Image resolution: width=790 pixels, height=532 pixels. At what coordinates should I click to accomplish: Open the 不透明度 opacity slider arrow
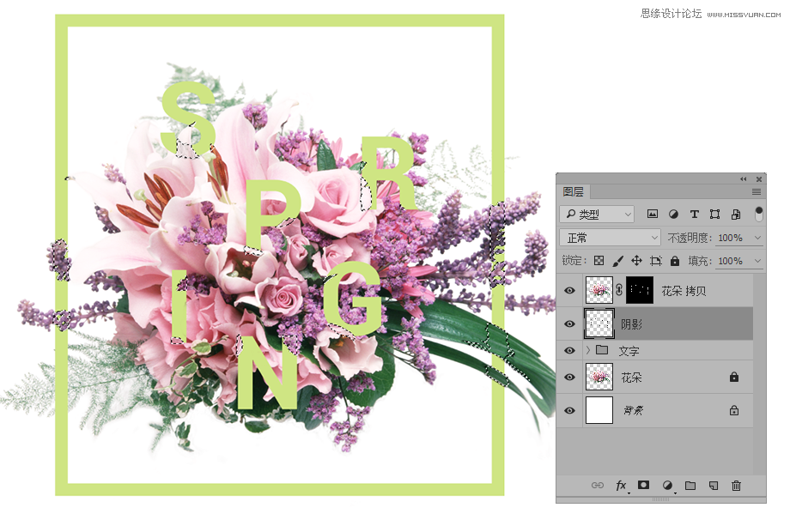click(x=757, y=237)
